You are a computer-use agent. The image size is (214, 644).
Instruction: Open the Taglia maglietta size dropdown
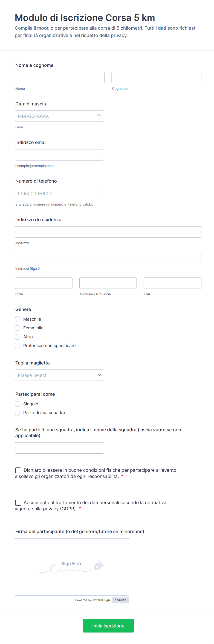[x=59, y=375]
